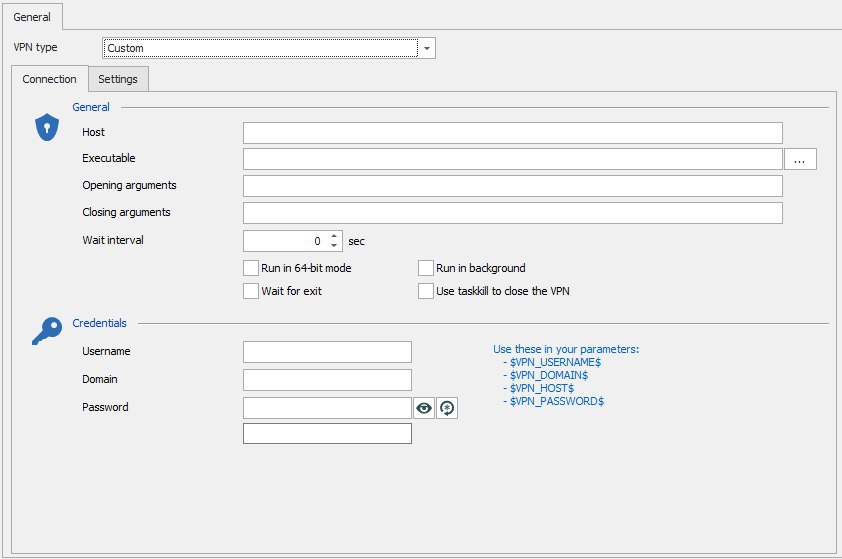Viewport: 842px width, 559px height.
Task: Select the Connection tab
Action: [x=49, y=79]
